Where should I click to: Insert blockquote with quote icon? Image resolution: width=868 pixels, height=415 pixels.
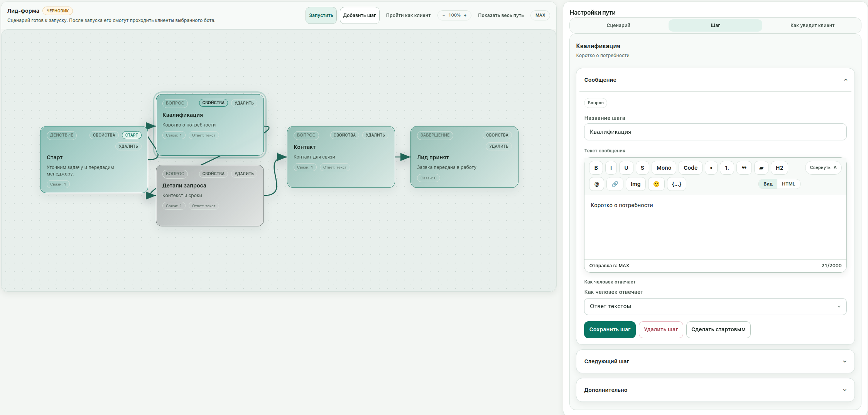[744, 168]
